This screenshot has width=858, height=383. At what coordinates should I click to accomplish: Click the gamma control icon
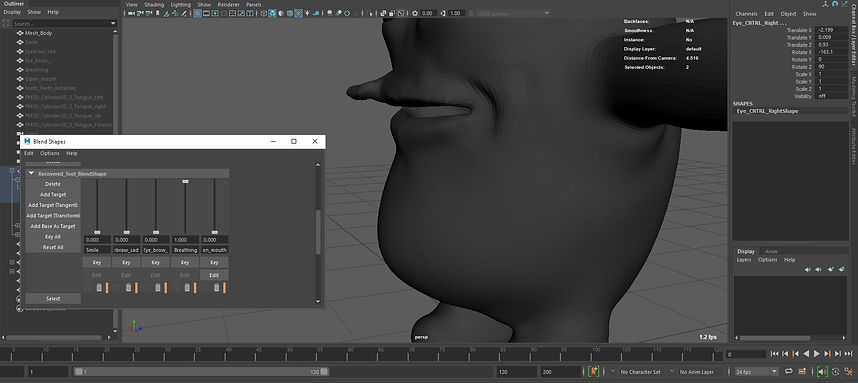coord(444,13)
